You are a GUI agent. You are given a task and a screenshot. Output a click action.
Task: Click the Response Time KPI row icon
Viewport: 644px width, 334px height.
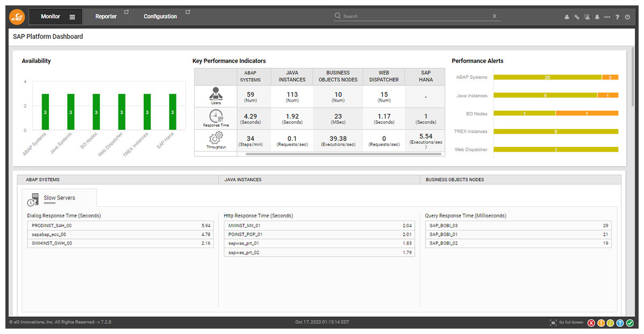pyautogui.click(x=216, y=116)
